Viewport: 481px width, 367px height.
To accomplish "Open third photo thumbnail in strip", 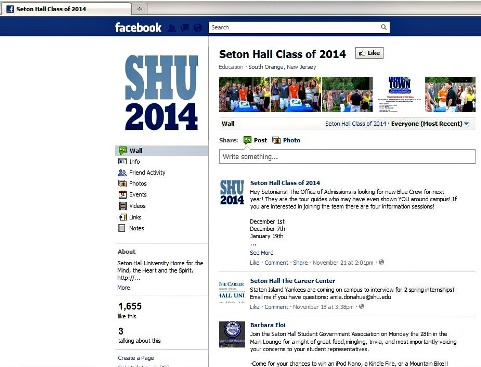I will tap(347, 94).
